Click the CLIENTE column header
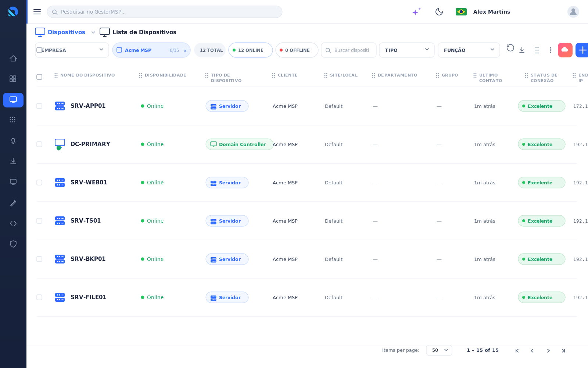Viewport: 588px width, 368px height. [287, 75]
